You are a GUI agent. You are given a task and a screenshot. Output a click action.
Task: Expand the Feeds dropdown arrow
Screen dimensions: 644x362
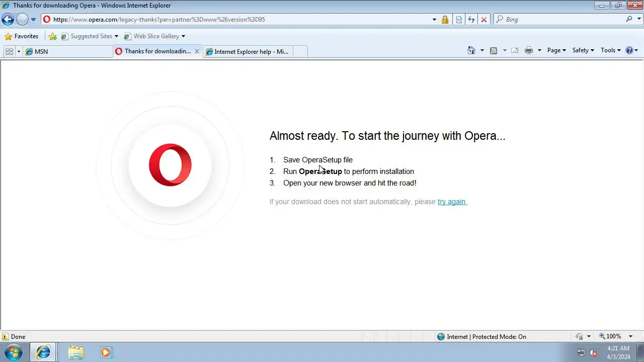505,50
